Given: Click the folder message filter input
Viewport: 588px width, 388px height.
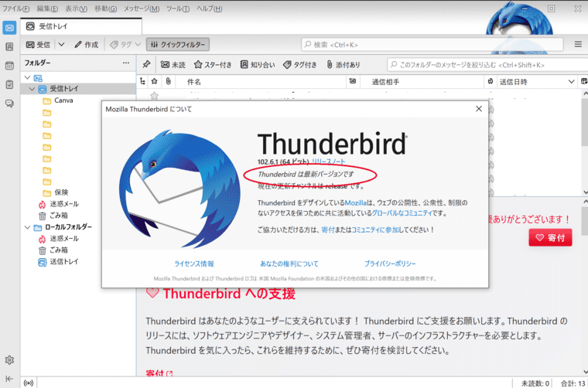Looking at the screenshot, I should tap(487, 65).
